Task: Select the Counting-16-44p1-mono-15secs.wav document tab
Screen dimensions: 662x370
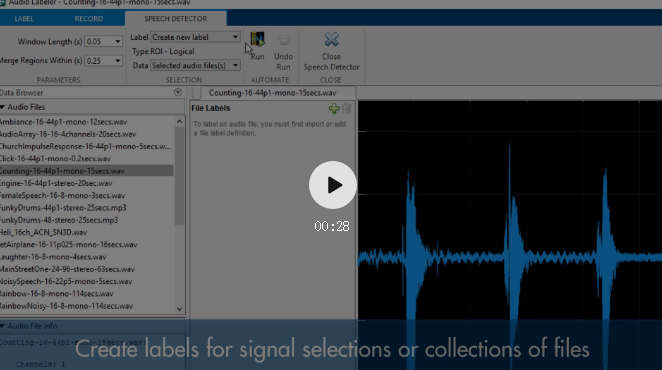Action: 272,93
